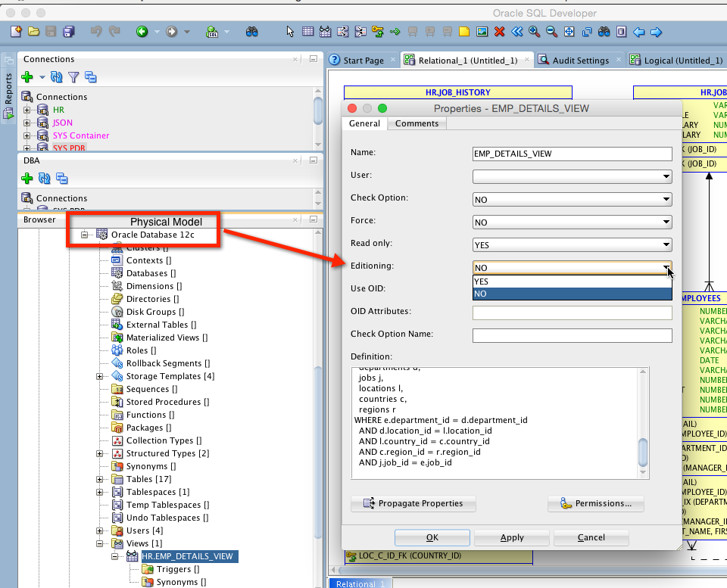727x588 pixels.
Task: Click the Default Size icon
Action: pos(586,32)
